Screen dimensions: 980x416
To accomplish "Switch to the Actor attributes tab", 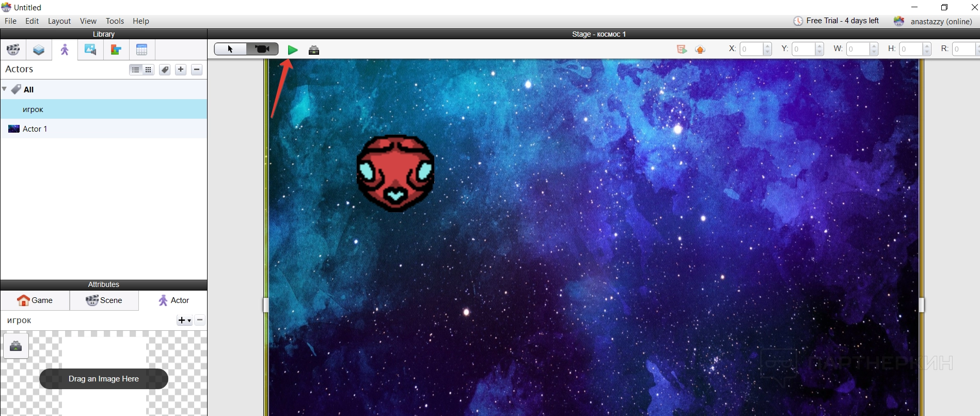I will coord(173,300).
